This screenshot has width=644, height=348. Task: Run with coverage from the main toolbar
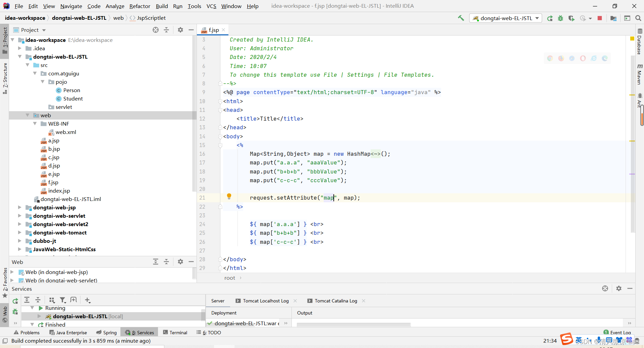(572, 18)
